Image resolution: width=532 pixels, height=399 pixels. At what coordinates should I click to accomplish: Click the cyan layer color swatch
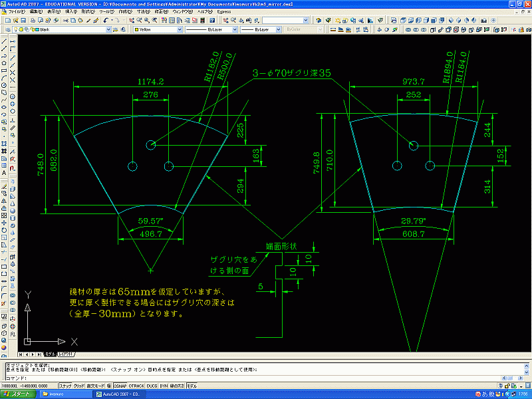[x=37, y=29]
